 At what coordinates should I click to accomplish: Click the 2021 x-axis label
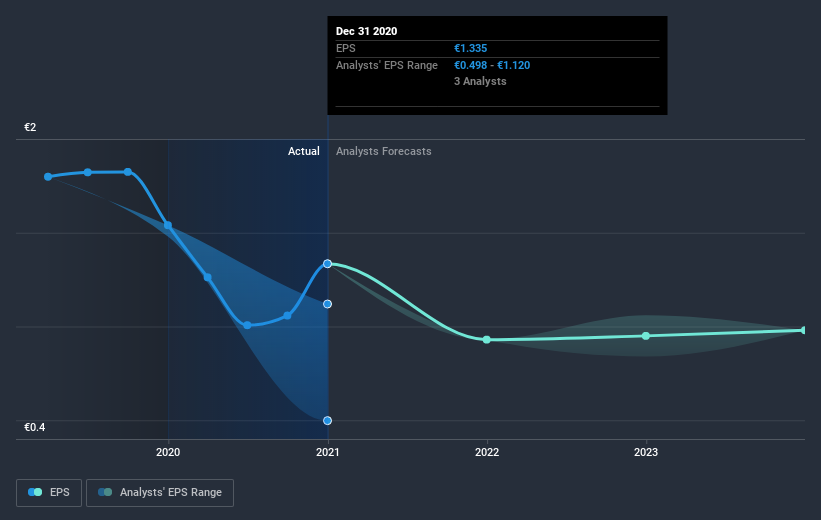[x=327, y=452]
